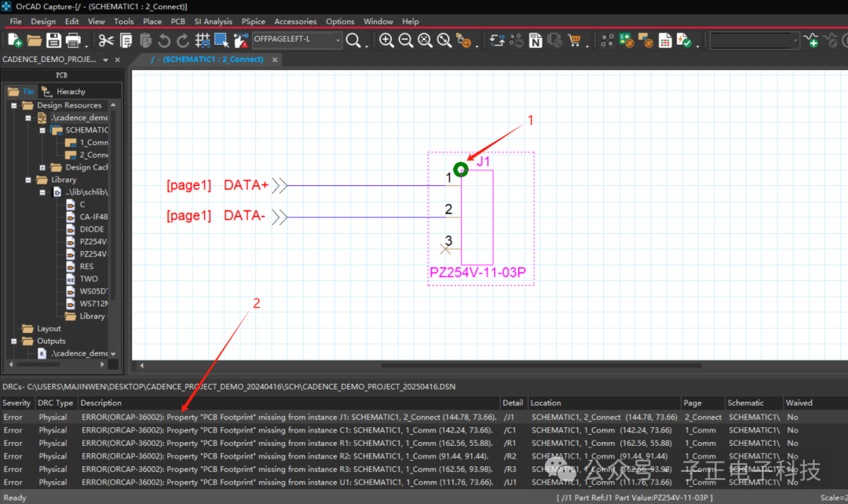848x504 pixels.
Task: Create a new document with the New icon
Action: point(15,41)
